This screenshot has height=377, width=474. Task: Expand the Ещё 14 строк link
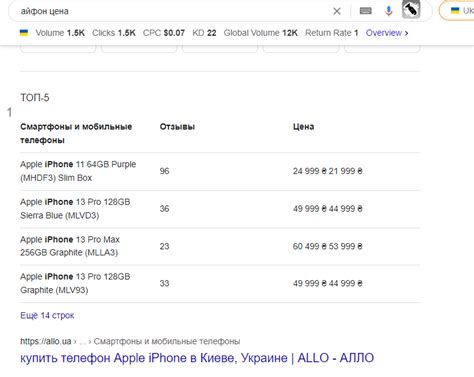[47, 315]
